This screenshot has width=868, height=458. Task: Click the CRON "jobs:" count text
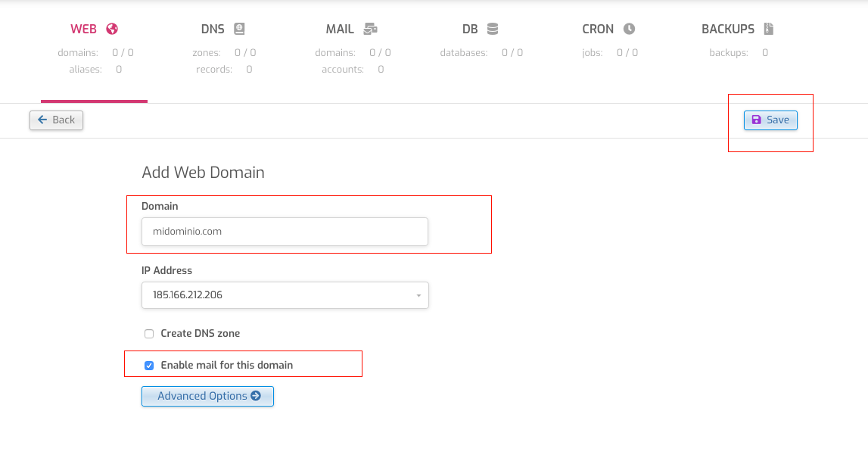point(610,52)
